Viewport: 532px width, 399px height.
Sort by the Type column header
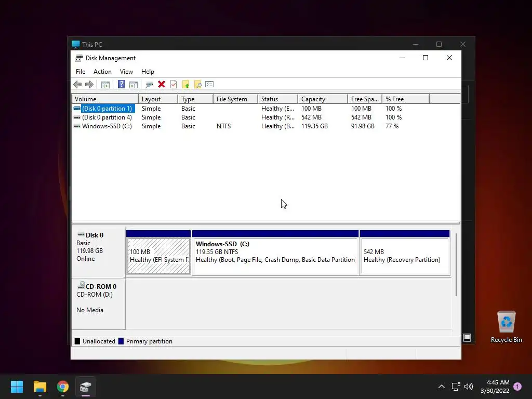point(195,99)
